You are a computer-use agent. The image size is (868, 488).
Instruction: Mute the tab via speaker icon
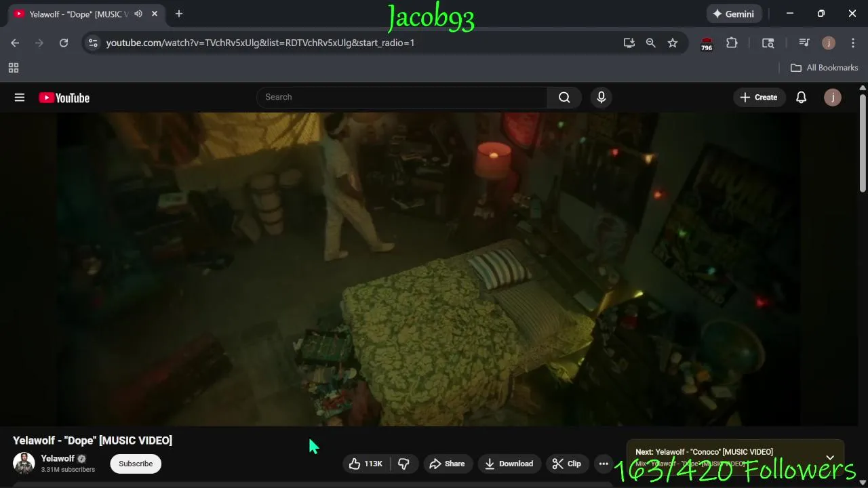[x=138, y=14]
